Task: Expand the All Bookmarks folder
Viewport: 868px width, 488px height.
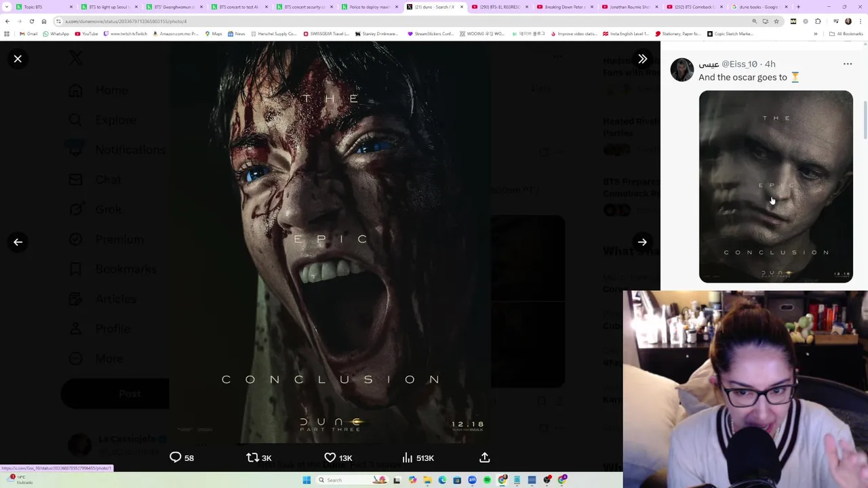Action: (x=846, y=34)
